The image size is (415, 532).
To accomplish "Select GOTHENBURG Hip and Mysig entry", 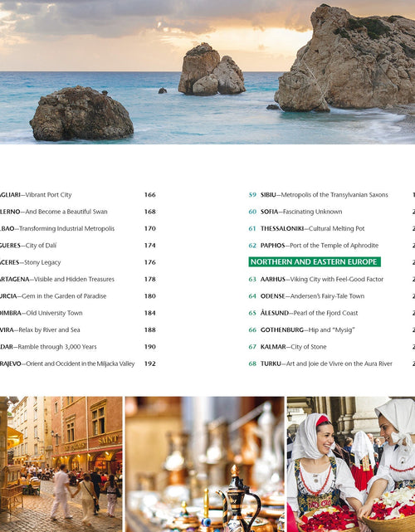I will tap(308, 329).
